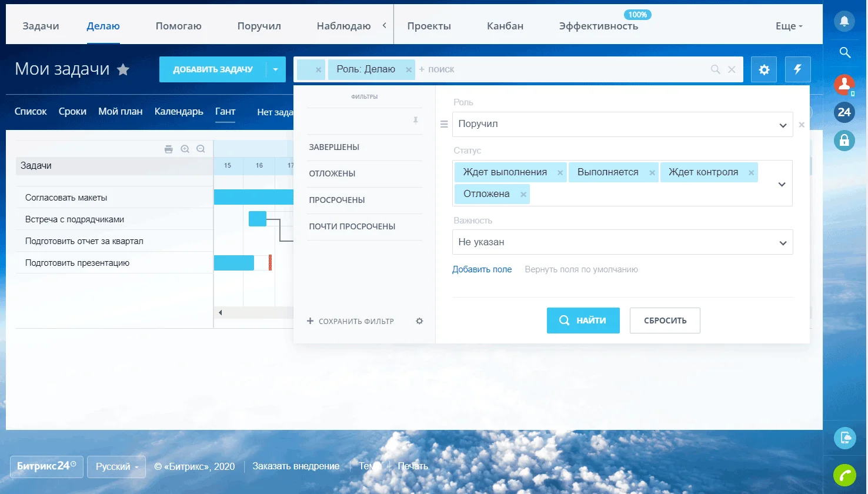Open the settings gear beside search
Viewport: 868px width, 494px height.
(764, 69)
